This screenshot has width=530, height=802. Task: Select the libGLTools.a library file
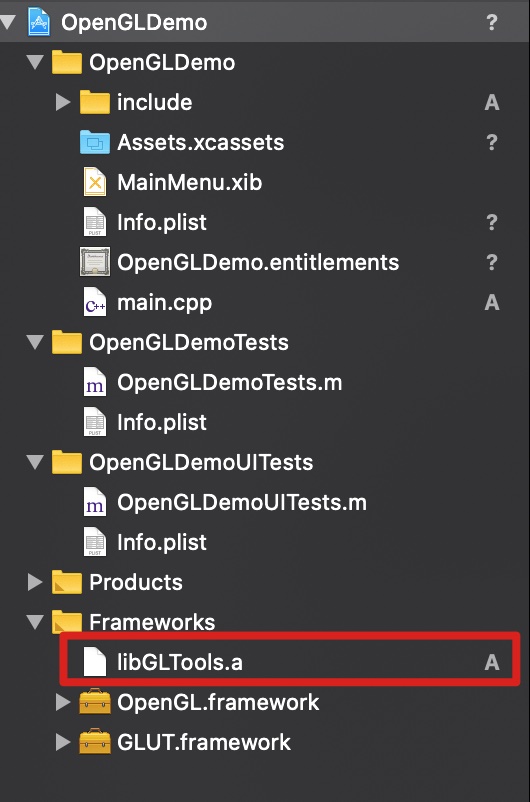tap(290, 662)
